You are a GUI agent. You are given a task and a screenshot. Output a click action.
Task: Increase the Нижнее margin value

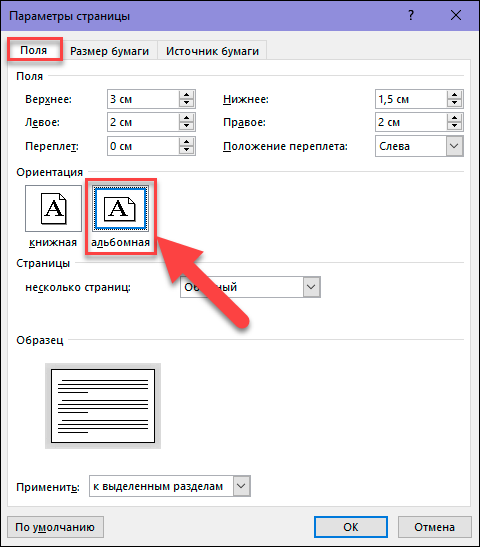455,95
